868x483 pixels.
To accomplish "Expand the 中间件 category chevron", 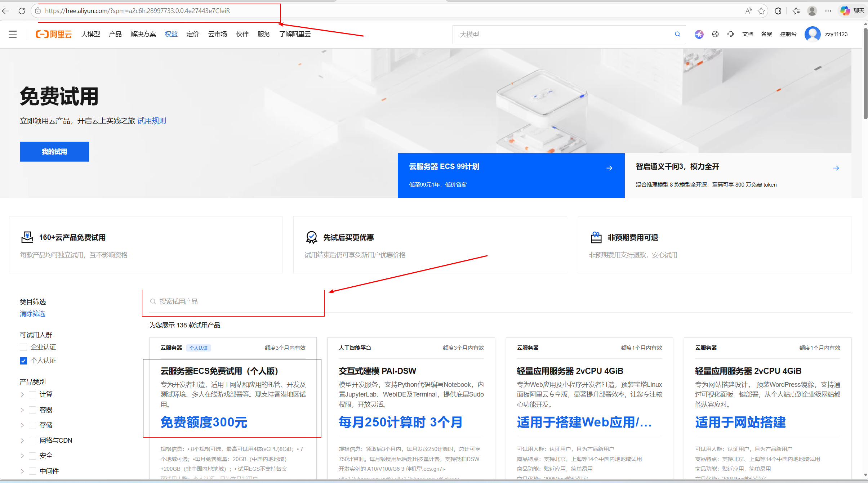I will (x=22, y=471).
